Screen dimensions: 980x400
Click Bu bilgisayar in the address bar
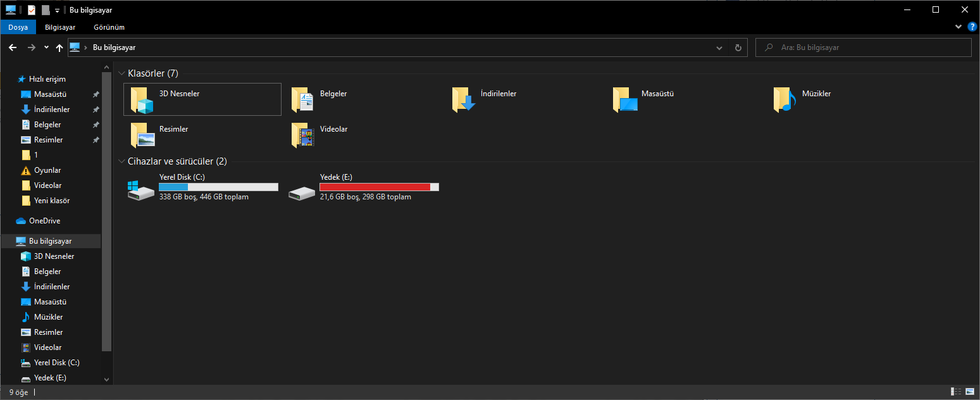coord(114,47)
